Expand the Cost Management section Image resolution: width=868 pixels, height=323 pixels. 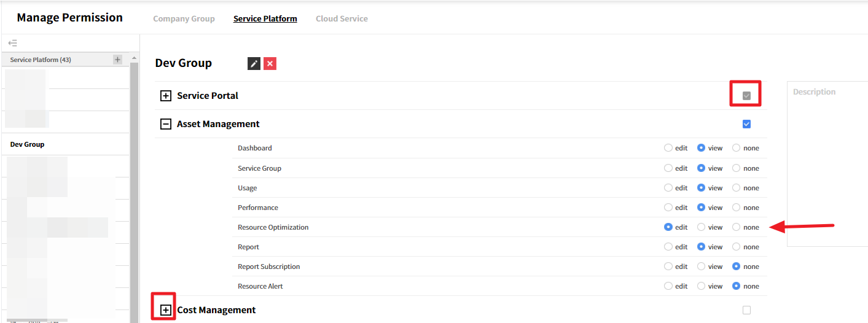[x=165, y=310]
